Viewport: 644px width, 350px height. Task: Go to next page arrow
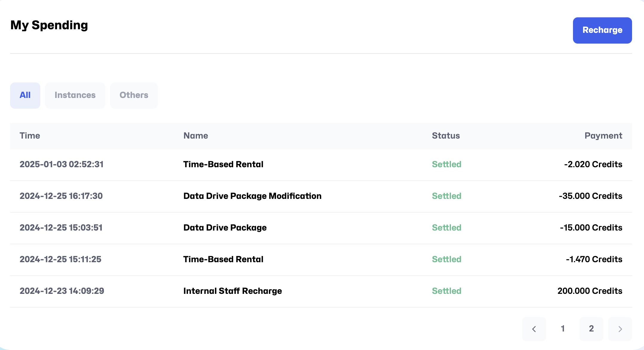pyautogui.click(x=620, y=329)
